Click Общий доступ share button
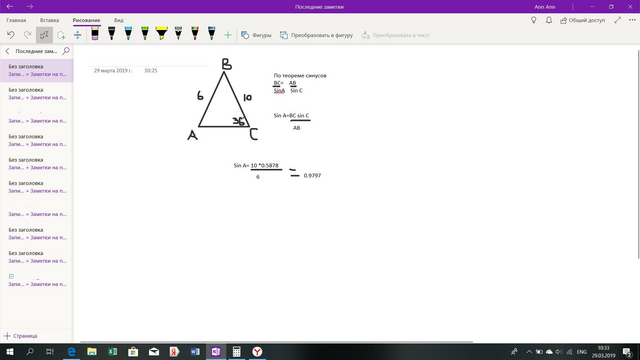This screenshot has height=360, width=640. click(x=582, y=20)
